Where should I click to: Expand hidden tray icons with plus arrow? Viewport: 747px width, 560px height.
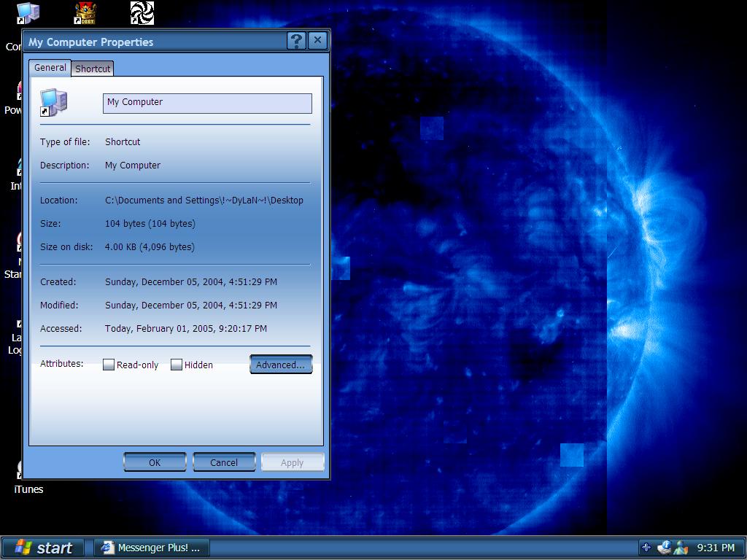(646, 547)
